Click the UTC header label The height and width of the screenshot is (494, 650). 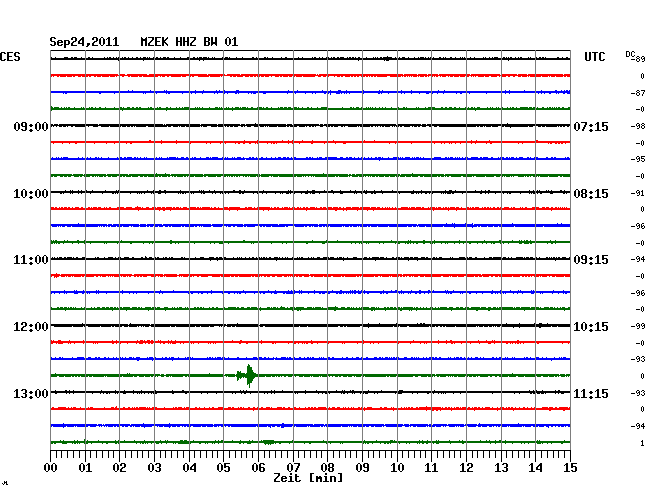(595, 58)
